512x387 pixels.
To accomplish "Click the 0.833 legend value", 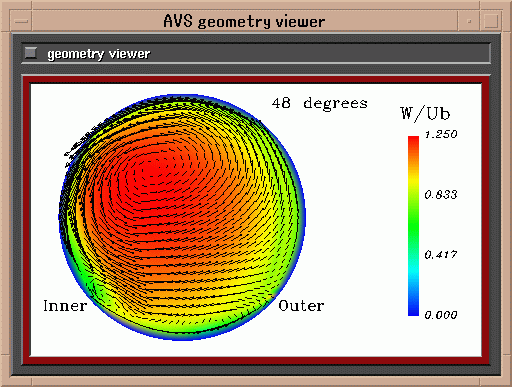I will [441, 194].
